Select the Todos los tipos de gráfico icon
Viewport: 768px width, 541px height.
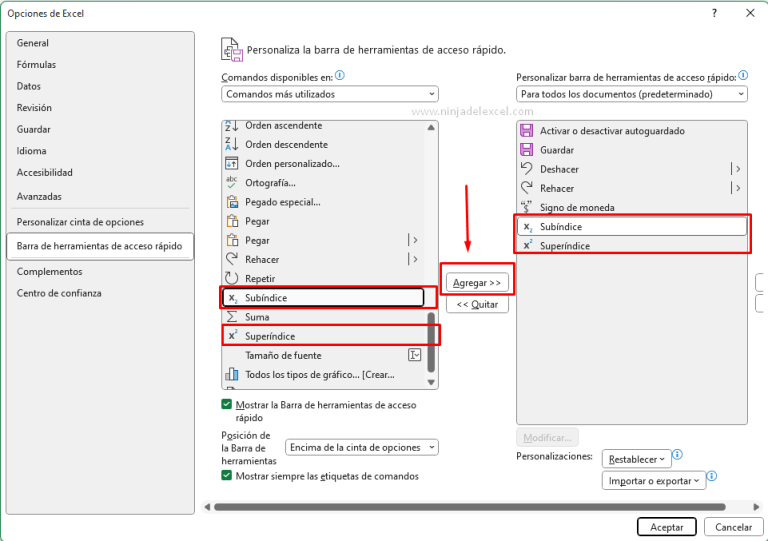coord(232,374)
